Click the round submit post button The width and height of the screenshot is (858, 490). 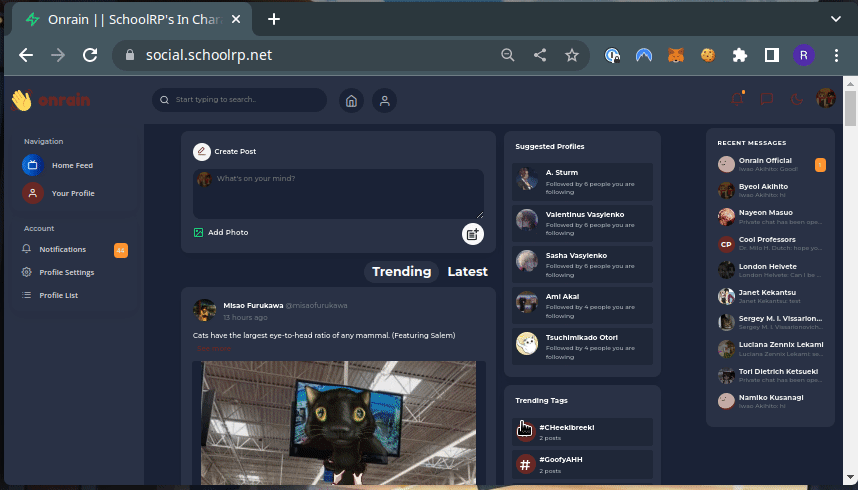tap(473, 234)
